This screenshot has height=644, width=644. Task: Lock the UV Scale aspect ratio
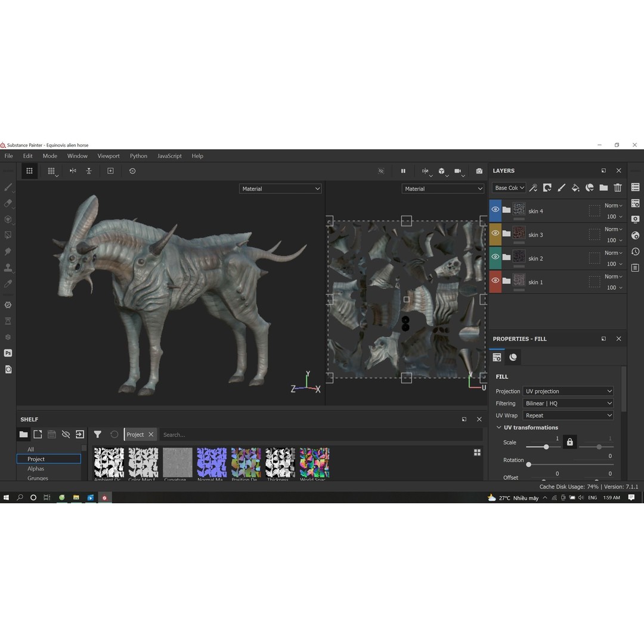[569, 442]
